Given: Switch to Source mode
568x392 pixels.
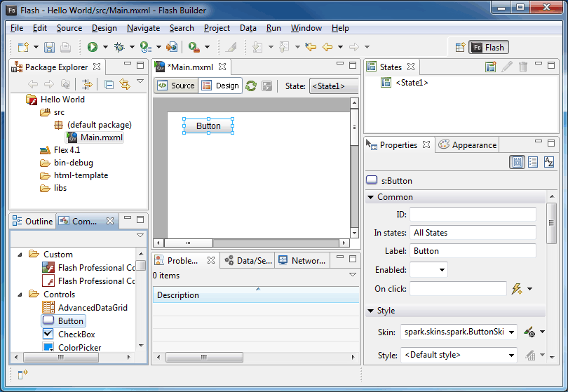Looking at the screenshot, I should 177,86.
